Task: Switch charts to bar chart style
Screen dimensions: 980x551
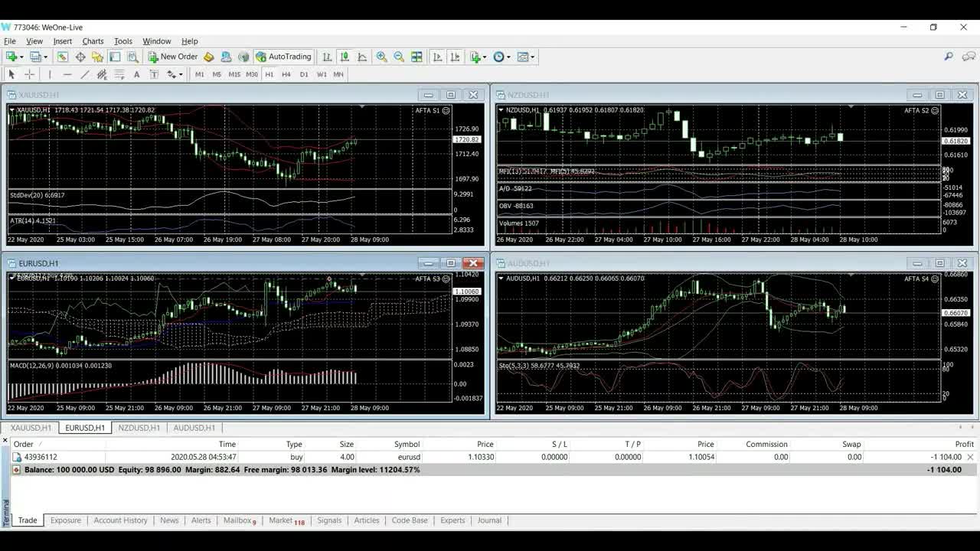Action: pyautogui.click(x=327, y=57)
